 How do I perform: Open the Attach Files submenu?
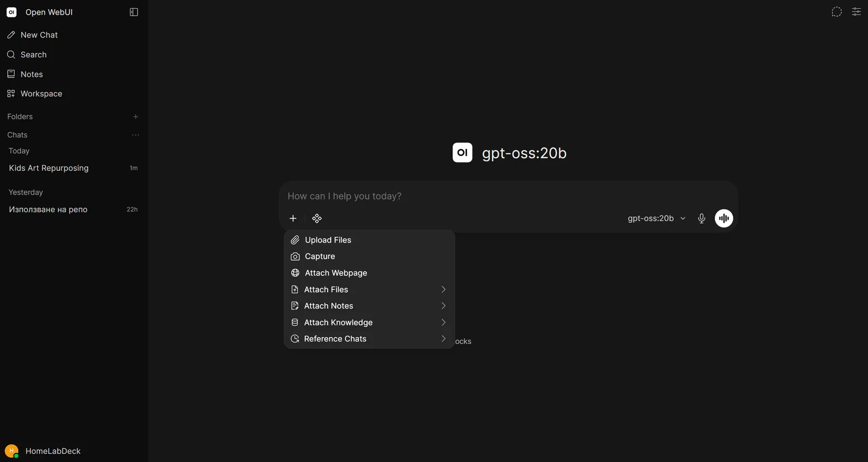pyautogui.click(x=369, y=290)
